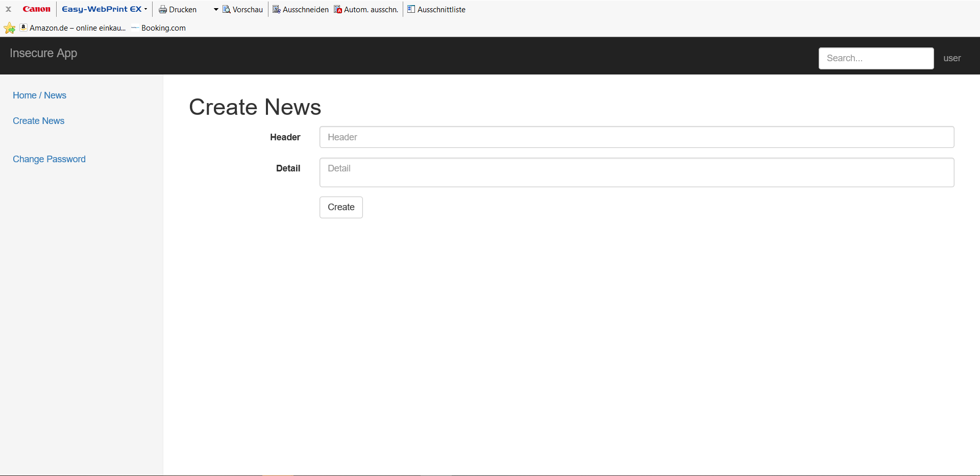980x476 pixels.
Task: Select Autom. ausschn. auto-clip tool
Action: tap(365, 9)
